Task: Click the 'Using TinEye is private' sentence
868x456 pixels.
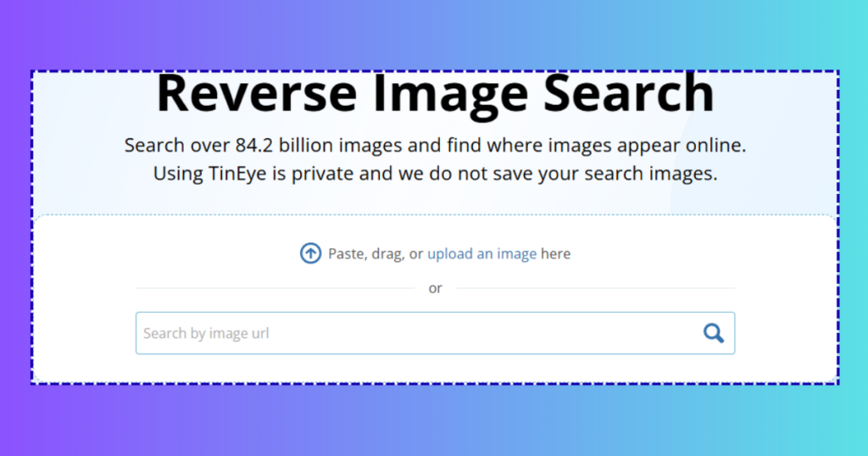Action: 435,173
